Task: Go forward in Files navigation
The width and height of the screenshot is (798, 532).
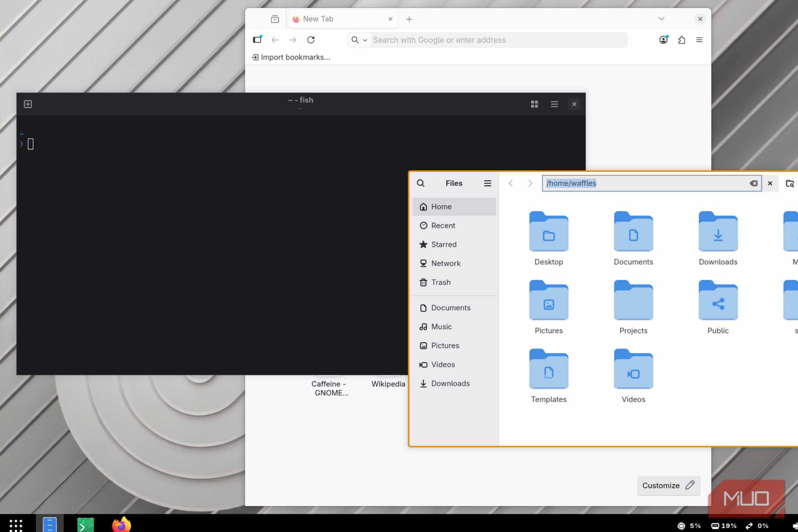Action: [x=530, y=184]
